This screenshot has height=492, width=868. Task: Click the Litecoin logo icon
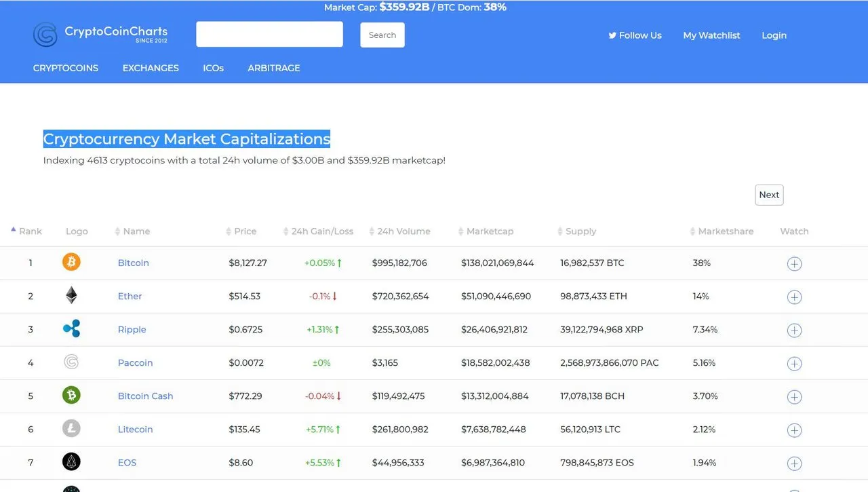point(71,428)
